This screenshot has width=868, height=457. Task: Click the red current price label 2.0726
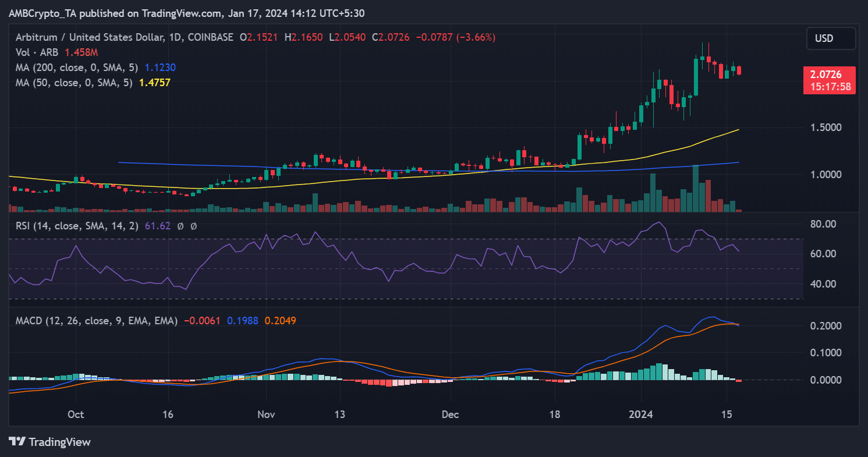(x=830, y=75)
